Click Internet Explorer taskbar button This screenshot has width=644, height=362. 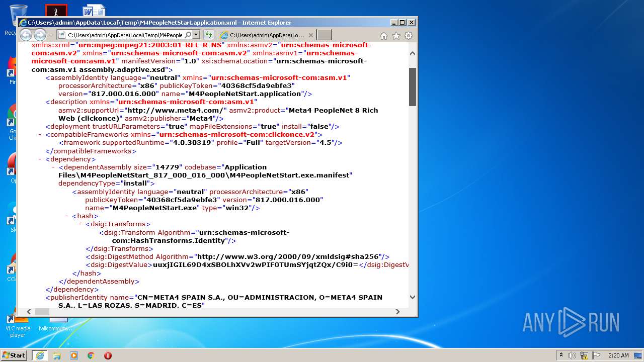[x=40, y=355]
